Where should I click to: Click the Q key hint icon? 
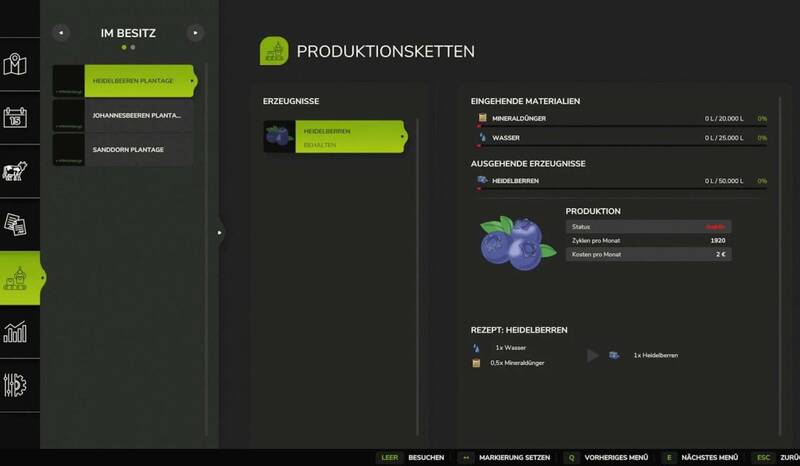[x=571, y=457]
